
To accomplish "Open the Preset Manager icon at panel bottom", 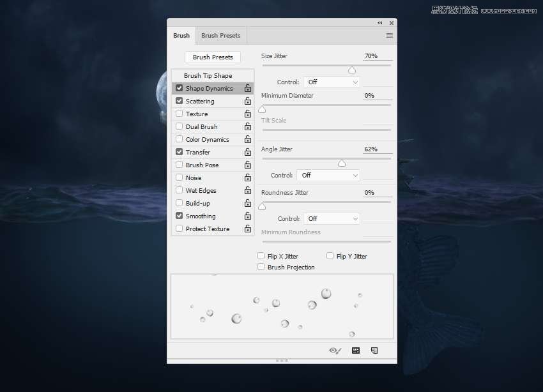I will pyautogui.click(x=356, y=351).
